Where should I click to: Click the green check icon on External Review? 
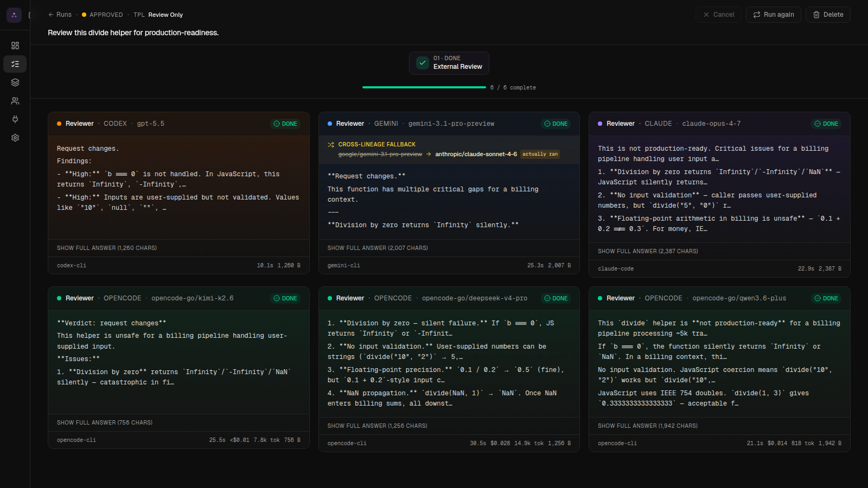(x=423, y=63)
